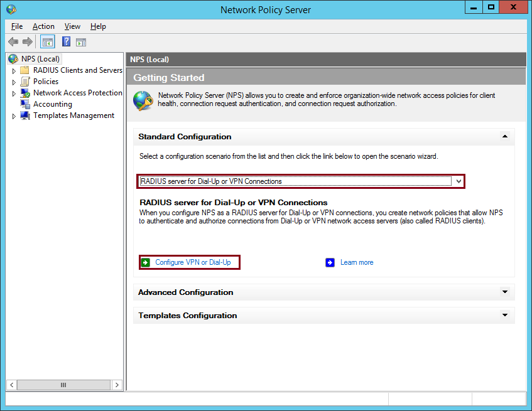Toggle the Show/Hide Console Tree icon
The image size is (532, 411).
click(x=48, y=42)
